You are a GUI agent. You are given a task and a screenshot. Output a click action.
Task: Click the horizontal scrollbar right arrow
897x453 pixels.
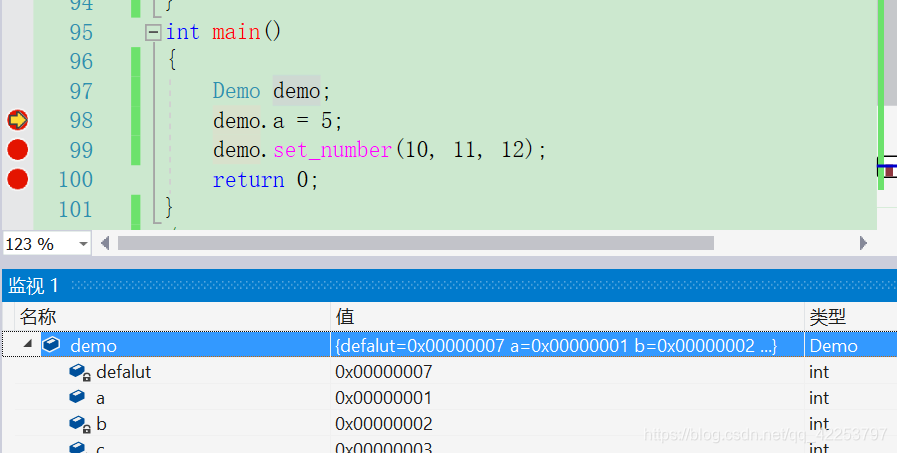[863, 244]
